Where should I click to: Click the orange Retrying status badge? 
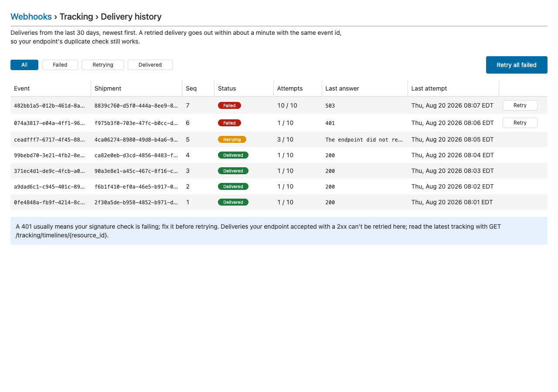[x=232, y=139]
